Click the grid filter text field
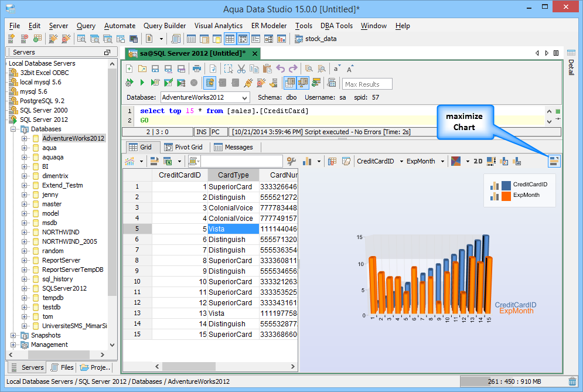The image size is (583, 392). [x=241, y=161]
